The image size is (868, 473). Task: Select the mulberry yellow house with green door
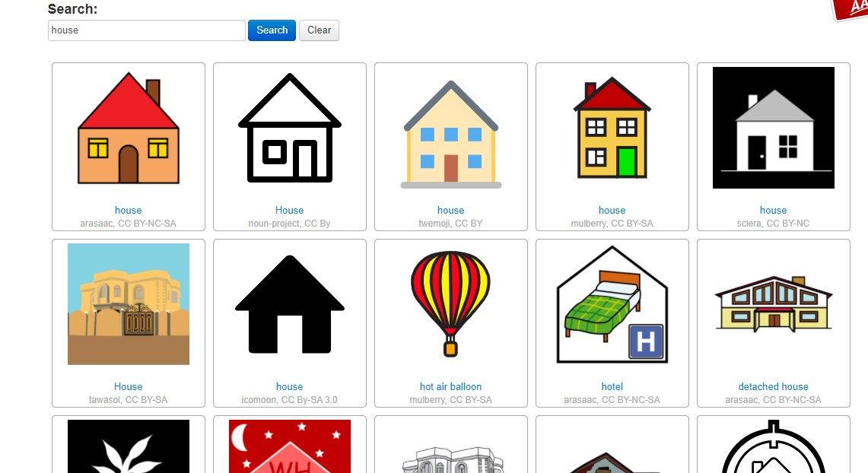[612, 128]
